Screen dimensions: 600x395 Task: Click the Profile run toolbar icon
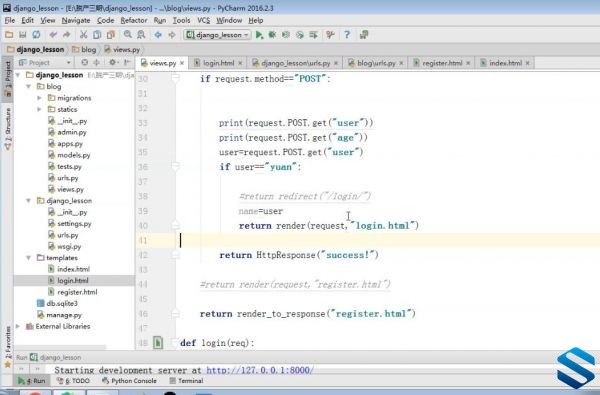(300, 35)
